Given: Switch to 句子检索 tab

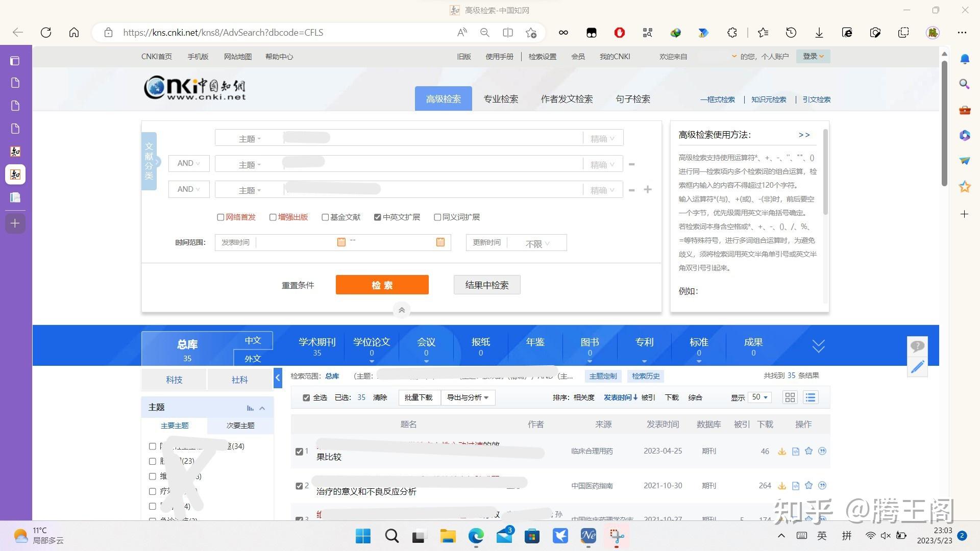Looking at the screenshot, I should coord(633,99).
